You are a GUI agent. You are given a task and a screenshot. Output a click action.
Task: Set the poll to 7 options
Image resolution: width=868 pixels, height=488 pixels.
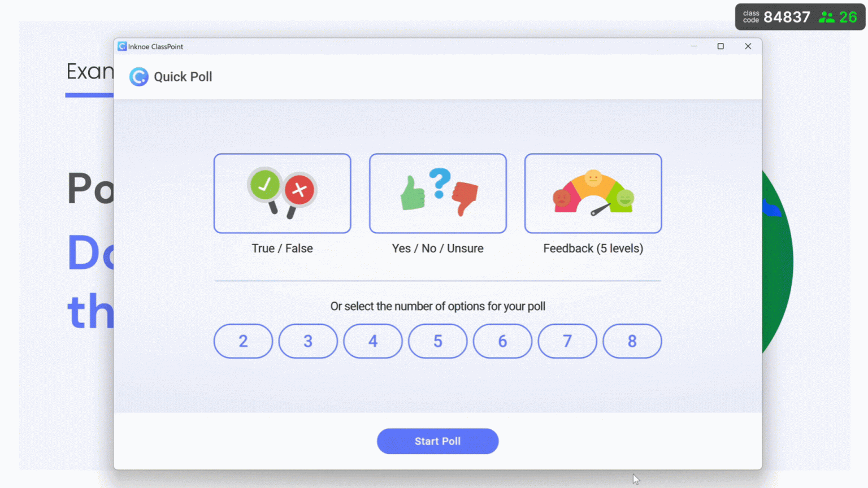click(567, 341)
